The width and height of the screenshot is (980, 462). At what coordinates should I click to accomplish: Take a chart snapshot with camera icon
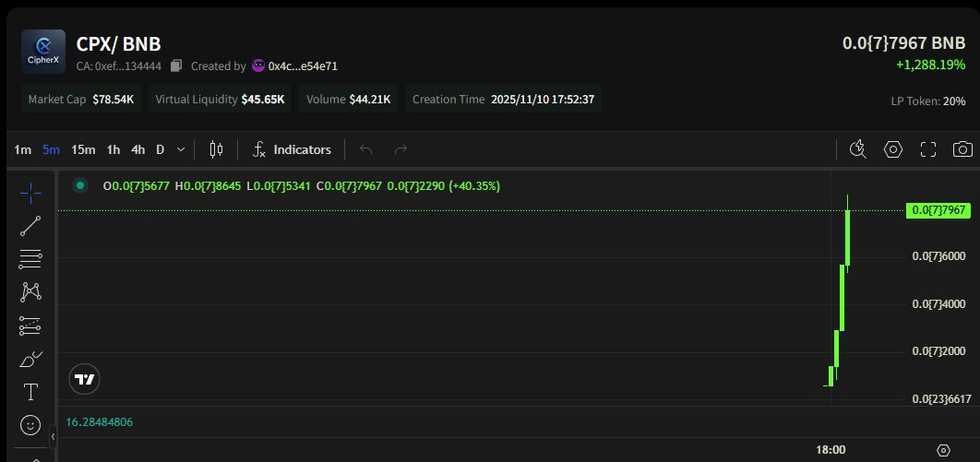point(962,149)
